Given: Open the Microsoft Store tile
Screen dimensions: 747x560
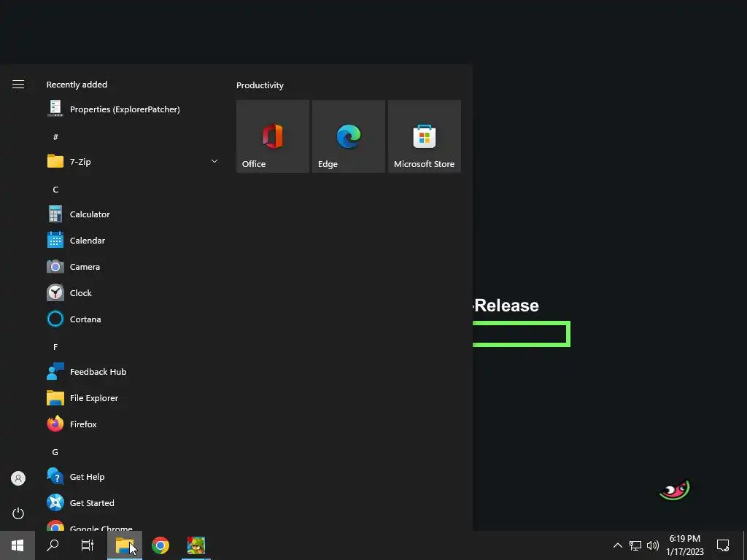Looking at the screenshot, I should (x=425, y=136).
